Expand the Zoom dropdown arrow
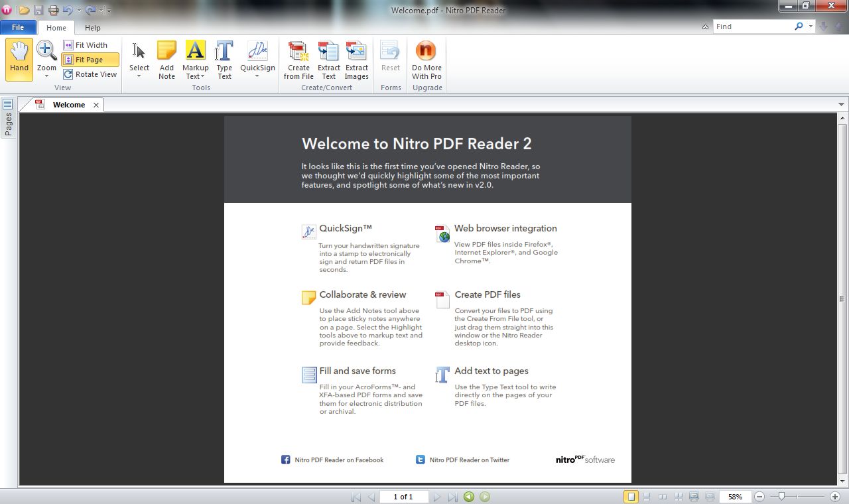Image resolution: width=849 pixels, height=504 pixels. [x=46, y=76]
